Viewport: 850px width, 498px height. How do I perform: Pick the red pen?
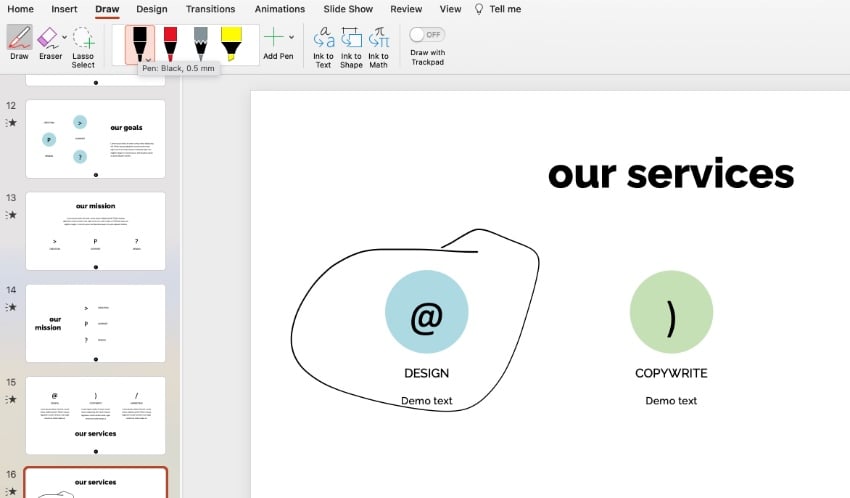(x=170, y=43)
